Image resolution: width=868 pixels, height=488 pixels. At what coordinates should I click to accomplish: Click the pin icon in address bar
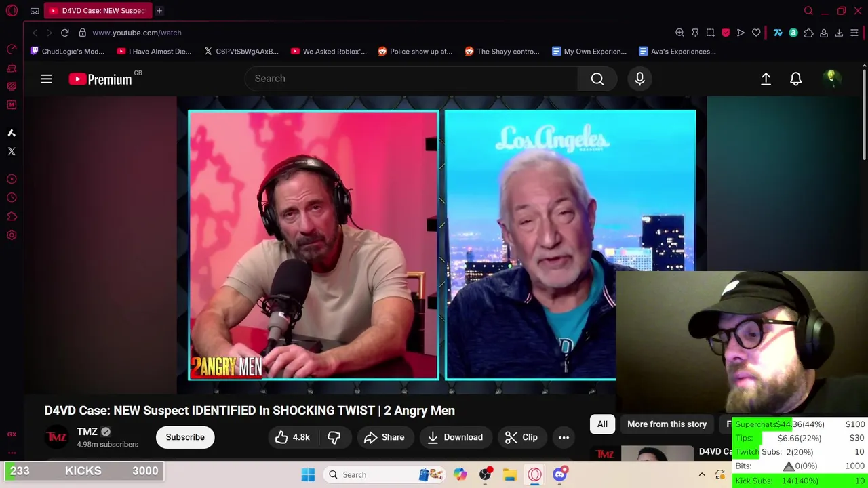pos(695,33)
